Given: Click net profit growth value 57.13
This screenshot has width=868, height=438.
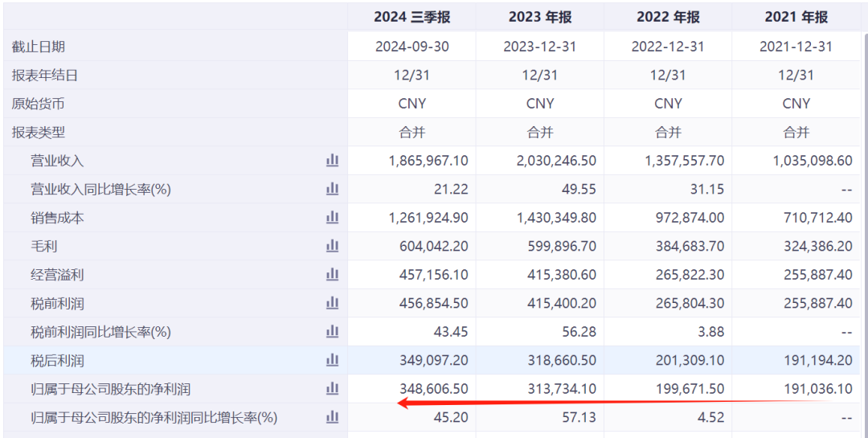Looking at the screenshot, I should point(579,418).
